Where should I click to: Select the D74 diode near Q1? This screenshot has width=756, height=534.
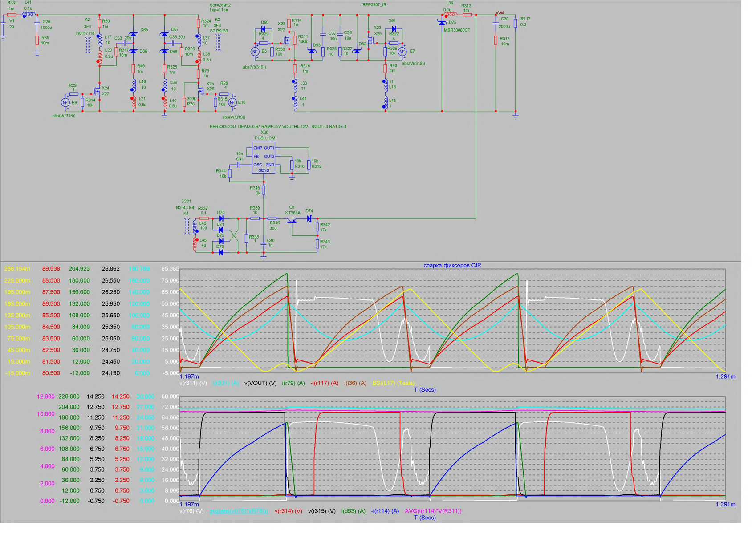pos(309,218)
